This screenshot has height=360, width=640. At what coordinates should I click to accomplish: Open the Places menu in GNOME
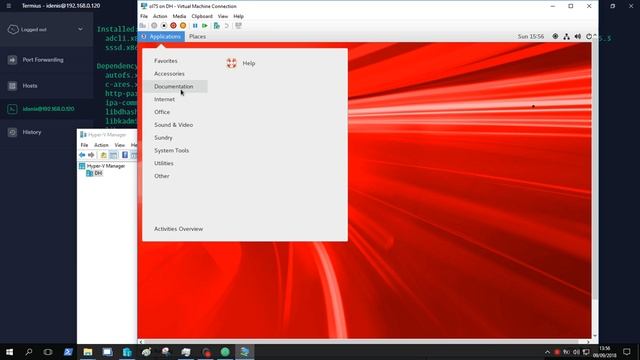point(198,36)
